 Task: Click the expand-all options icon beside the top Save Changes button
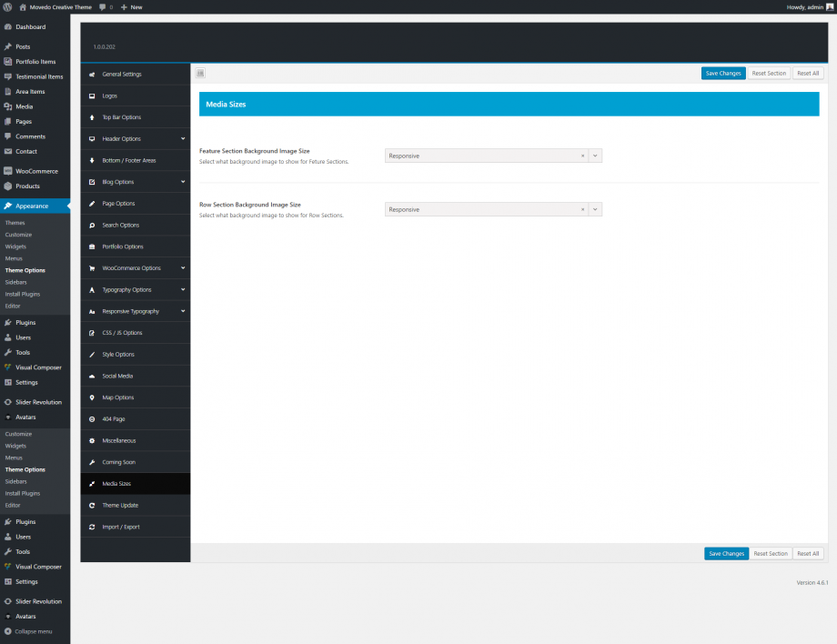(x=200, y=73)
